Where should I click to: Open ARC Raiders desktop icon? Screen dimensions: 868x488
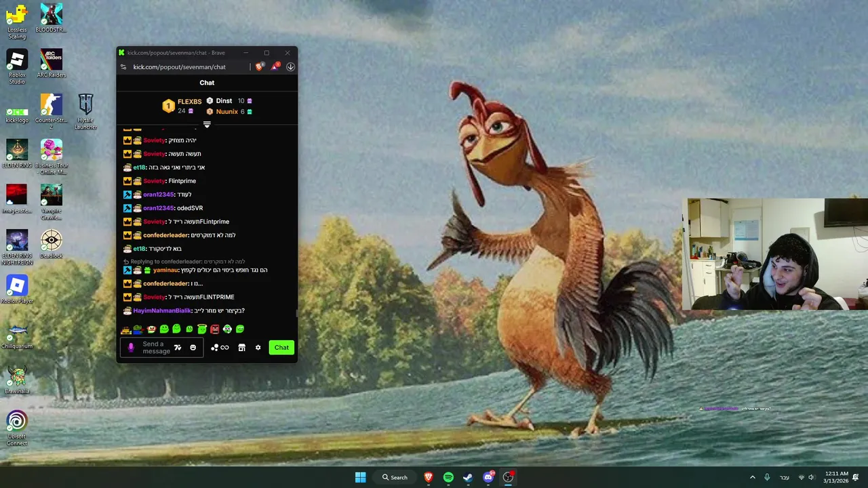[x=52, y=64]
